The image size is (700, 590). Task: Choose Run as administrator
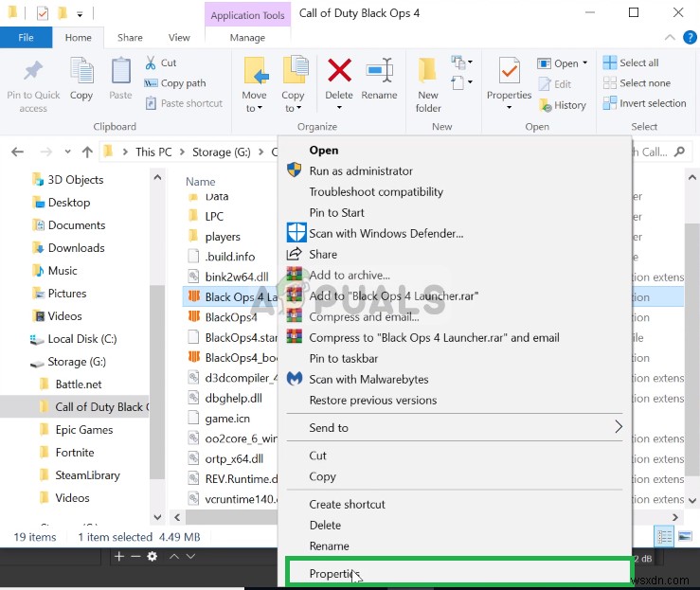(x=361, y=170)
